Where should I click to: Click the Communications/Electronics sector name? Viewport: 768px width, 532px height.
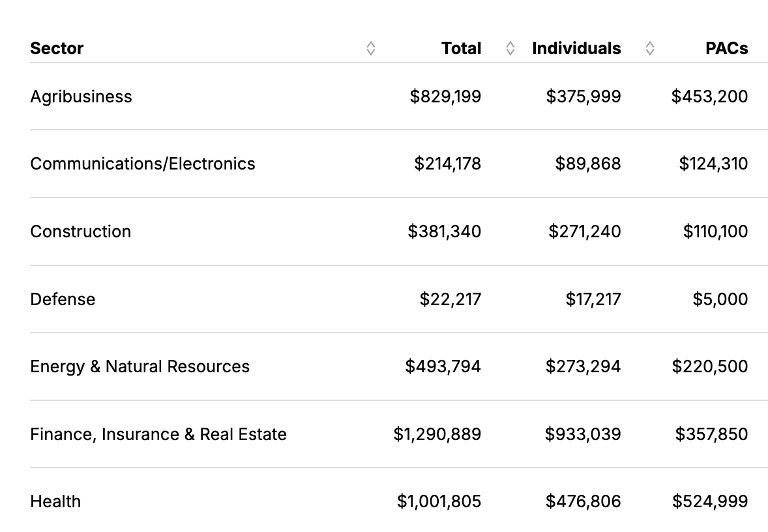[x=142, y=164]
